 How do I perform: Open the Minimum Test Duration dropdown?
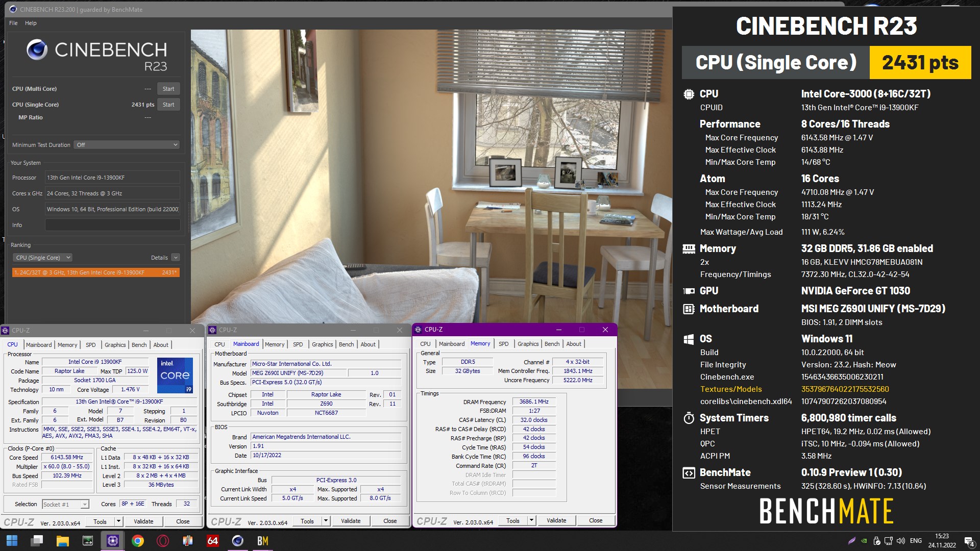pos(127,145)
